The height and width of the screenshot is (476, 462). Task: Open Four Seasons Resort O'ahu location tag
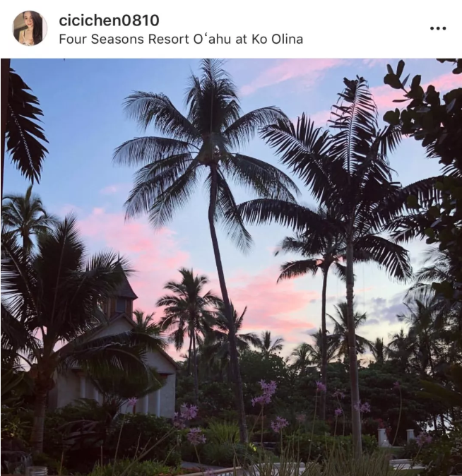click(x=181, y=39)
